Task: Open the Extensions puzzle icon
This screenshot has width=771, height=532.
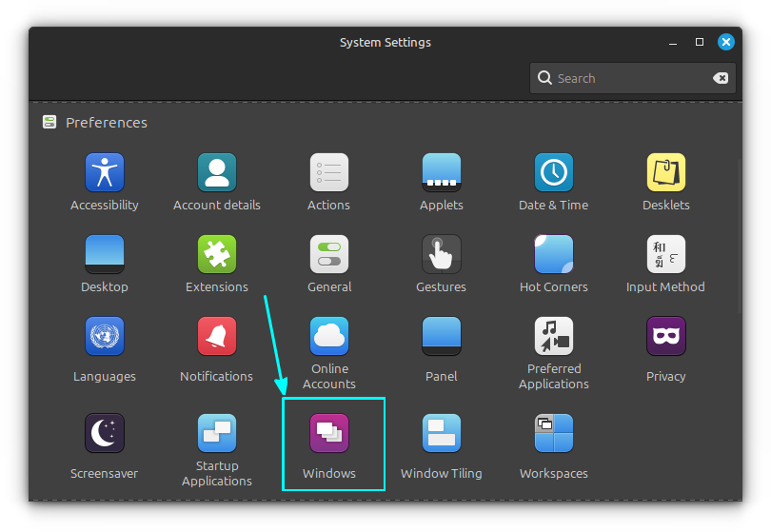Action: pyautogui.click(x=217, y=255)
